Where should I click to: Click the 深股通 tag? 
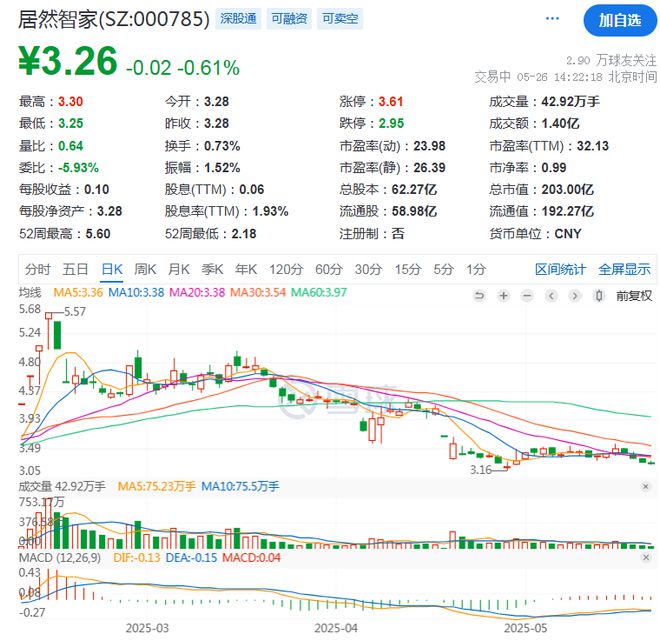pyautogui.click(x=238, y=19)
